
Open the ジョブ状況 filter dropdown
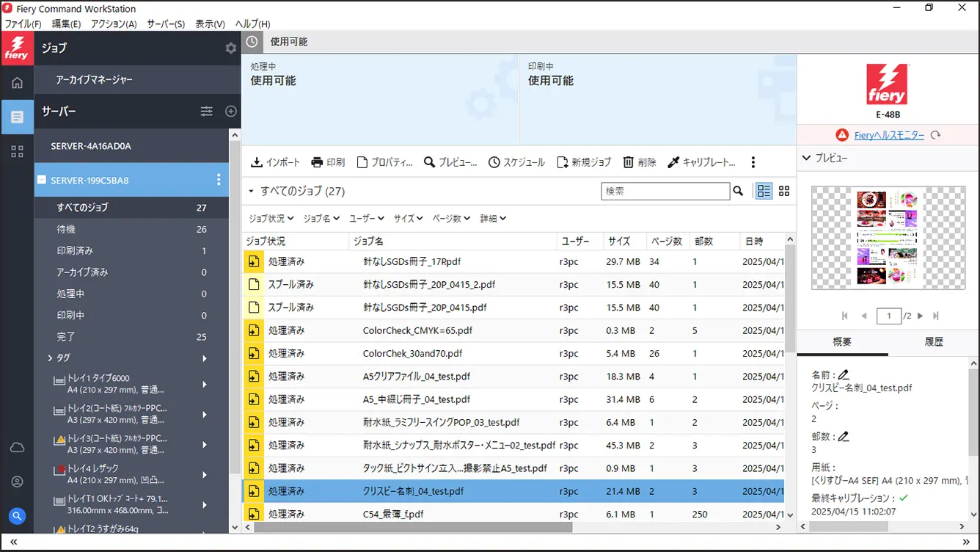271,218
